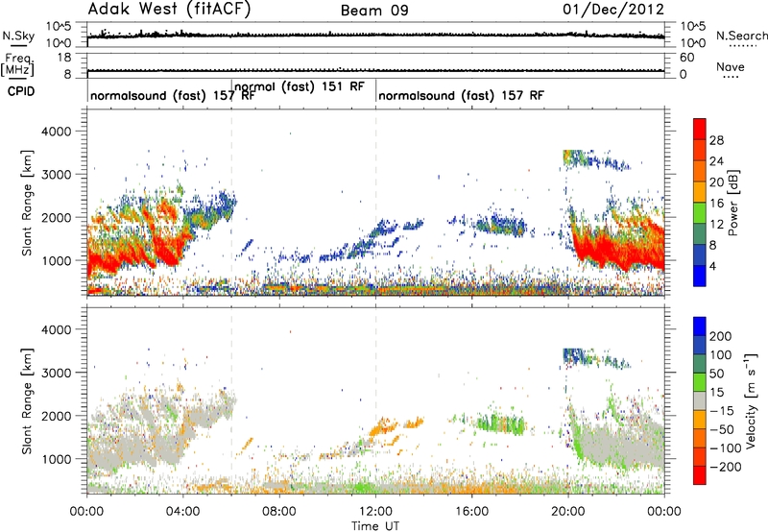Click the '60' Nave axis tick label
The image size is (768, 532).
point(686,58)
